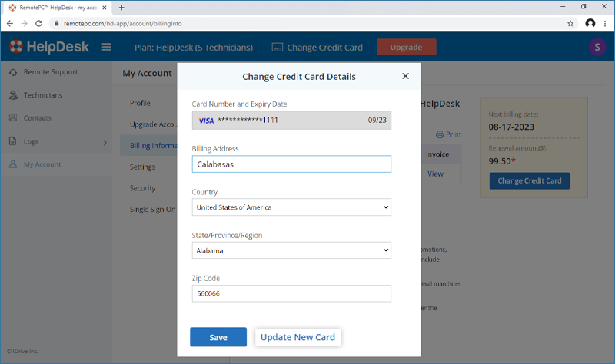Viewport: 615px width, 364px height.
Task: Open the State/Province/Region dropdown
Action: [x=291, y=250]
